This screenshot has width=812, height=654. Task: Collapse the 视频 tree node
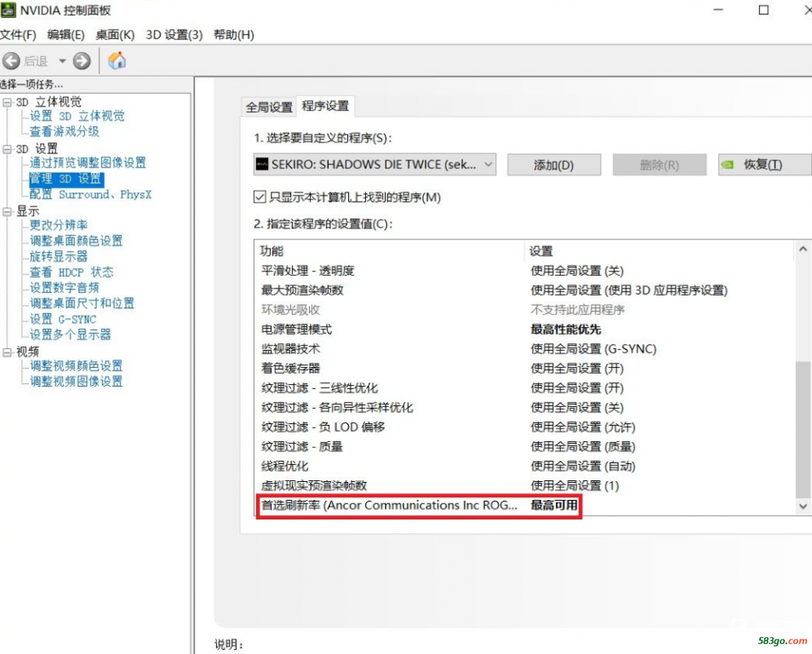coord(8,353)
